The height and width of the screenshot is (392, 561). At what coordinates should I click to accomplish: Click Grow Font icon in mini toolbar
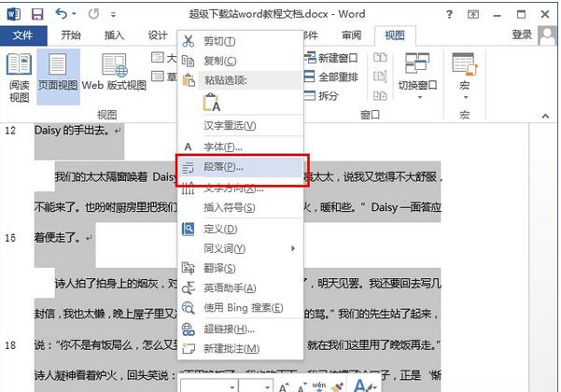coord(284,387)
